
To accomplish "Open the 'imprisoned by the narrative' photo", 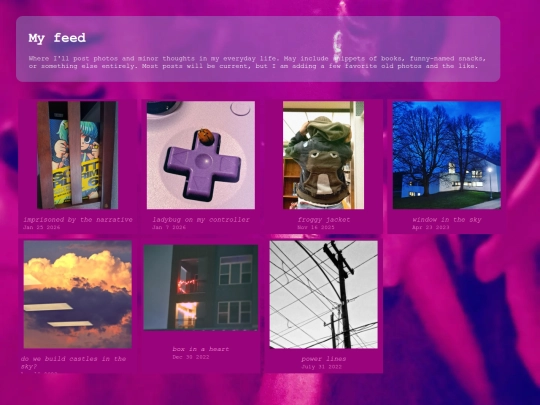I will tap(77, 155).
